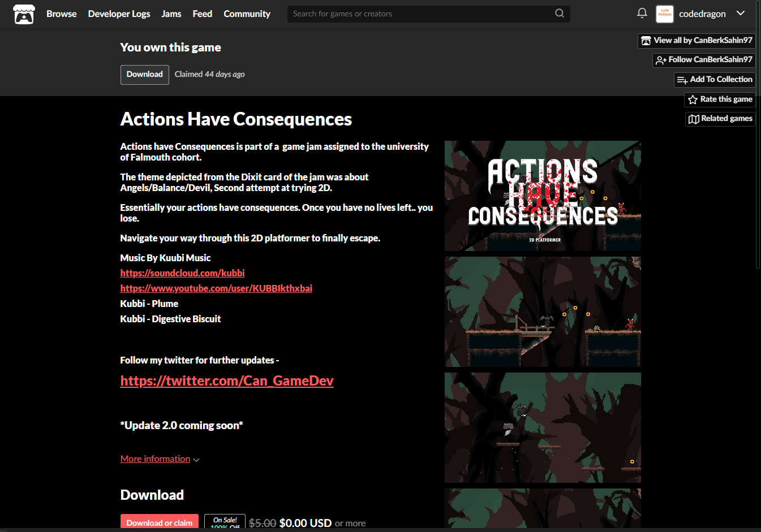Open the itch.io home logo
761x532 pixels.
click(24, 14)
